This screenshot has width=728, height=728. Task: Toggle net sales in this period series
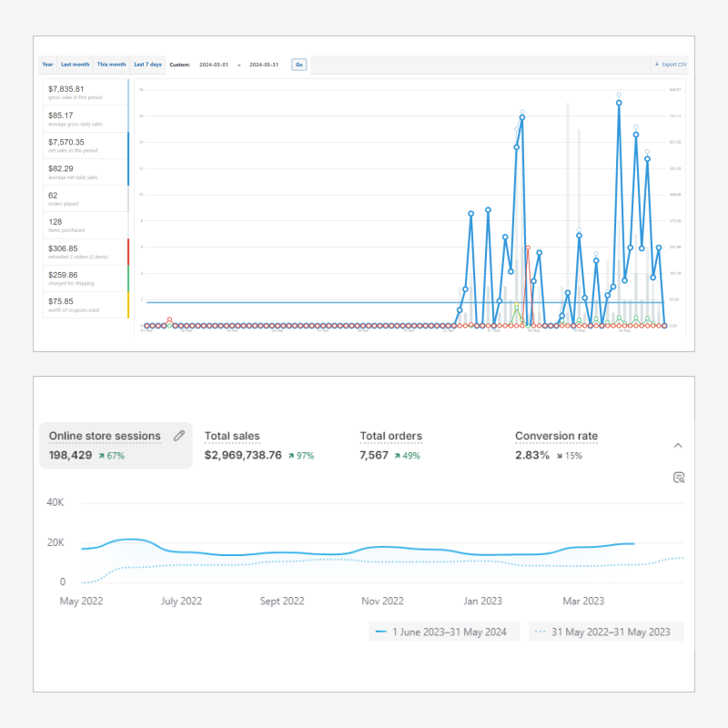point(85,146)
